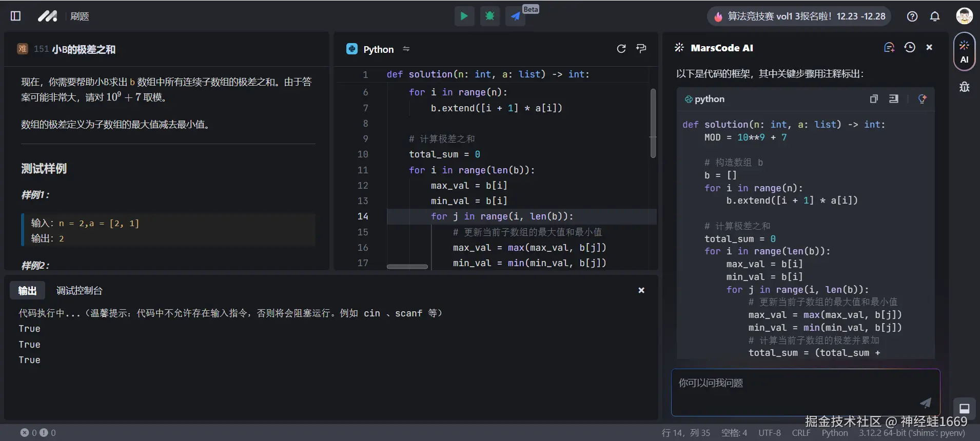Screen dimensions: 980x441
Task: Select the 3.12.2 64-bit interpreter entry
Action: 912,433
